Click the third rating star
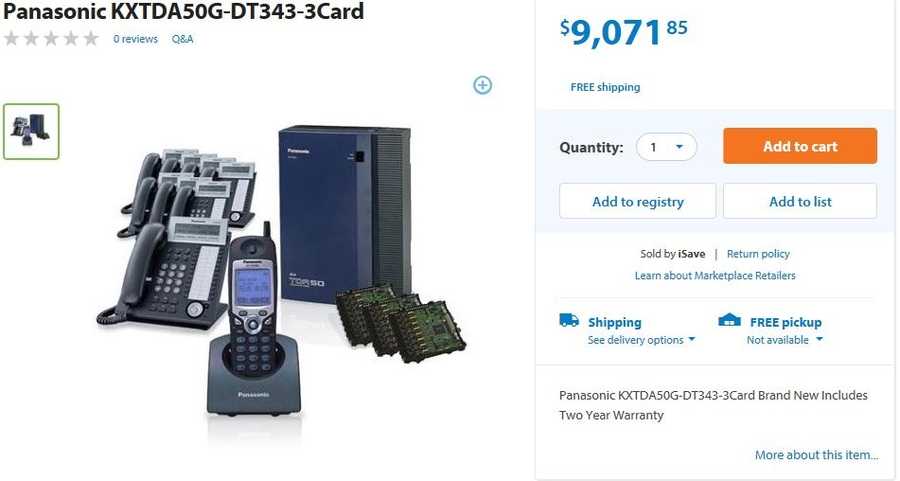Image resolution: width=900 pixels, height=481 pixels. [x=51, y=38]
